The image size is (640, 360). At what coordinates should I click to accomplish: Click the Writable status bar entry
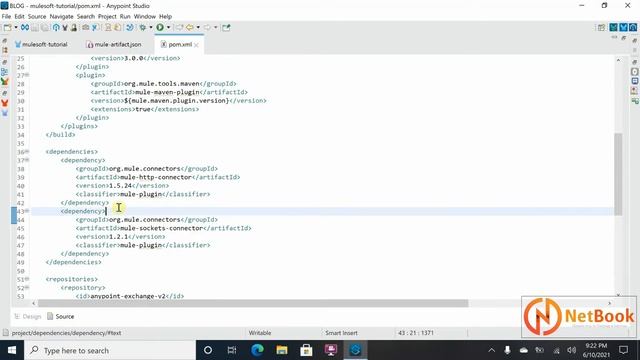pos(260,333)
